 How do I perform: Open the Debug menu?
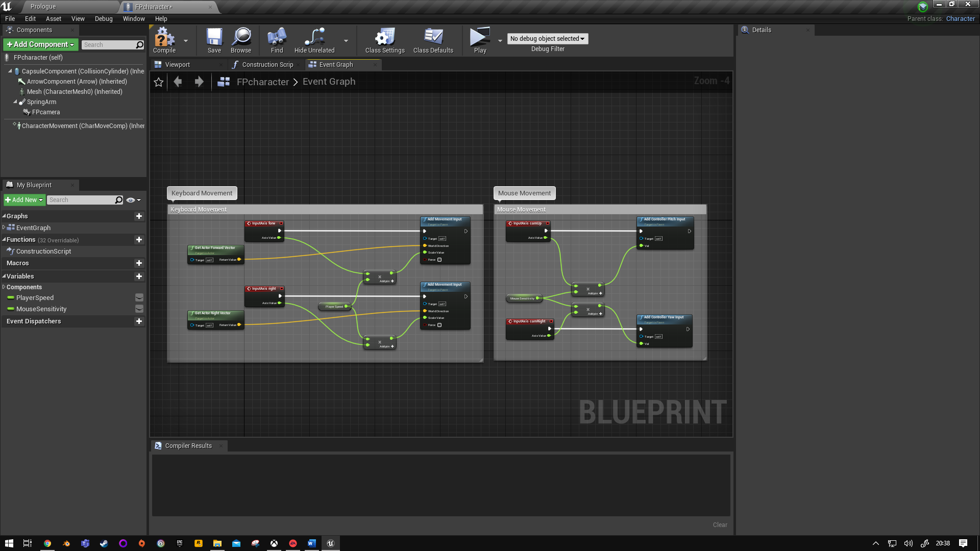point(104,19)
